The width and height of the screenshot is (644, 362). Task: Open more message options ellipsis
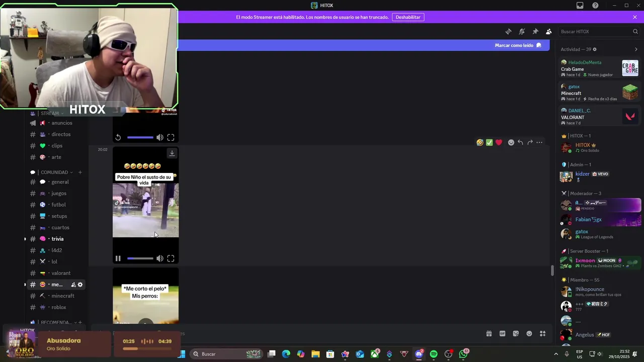click(539, 142)
